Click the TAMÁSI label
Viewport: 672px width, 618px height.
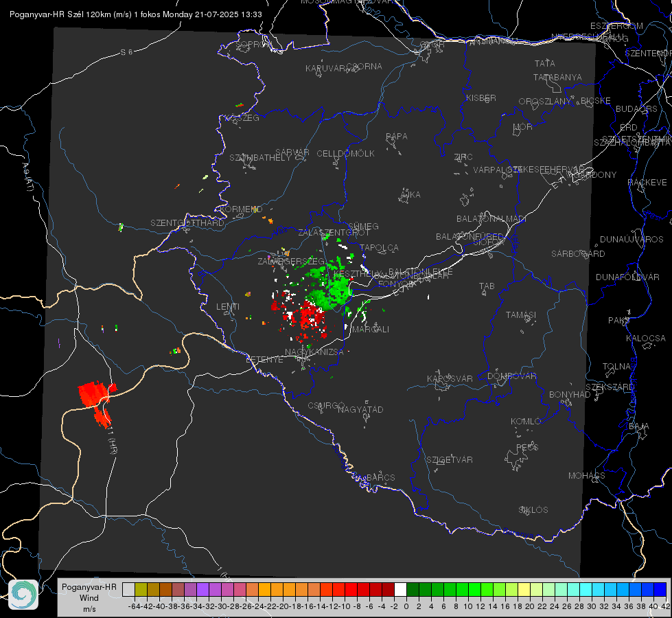[521, 314]
